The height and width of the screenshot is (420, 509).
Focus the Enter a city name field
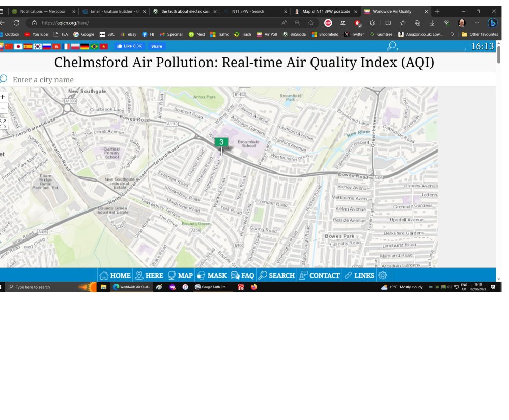(248, 80)
